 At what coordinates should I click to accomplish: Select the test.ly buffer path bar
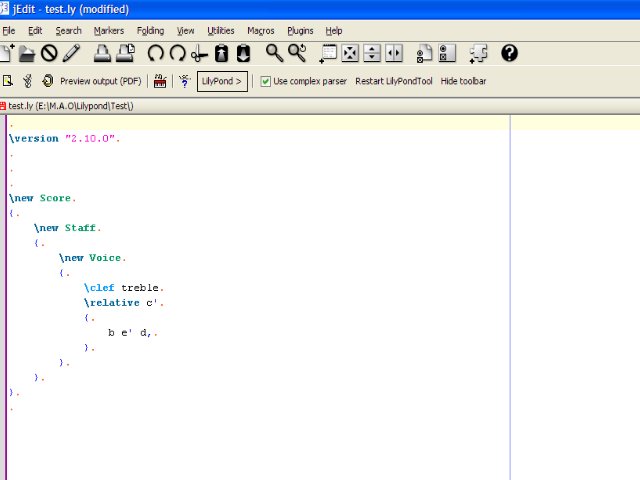click(70, 105)
